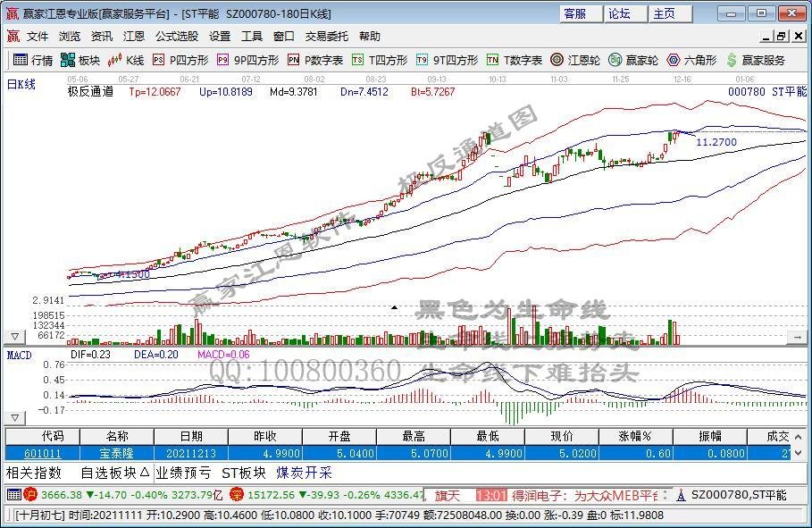
Task: Select the 业绩预亏 tab
Action: pyautogui.click(x=184, y=473)
